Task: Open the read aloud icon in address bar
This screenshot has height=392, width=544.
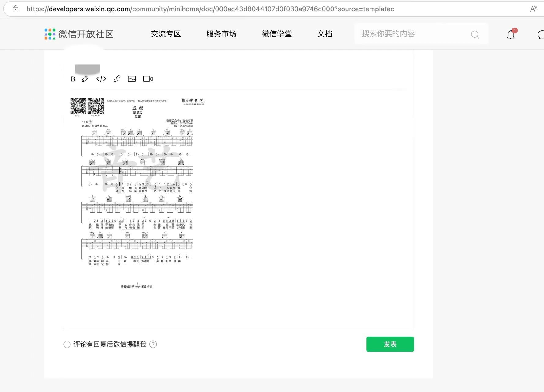Action: [534, 9]
